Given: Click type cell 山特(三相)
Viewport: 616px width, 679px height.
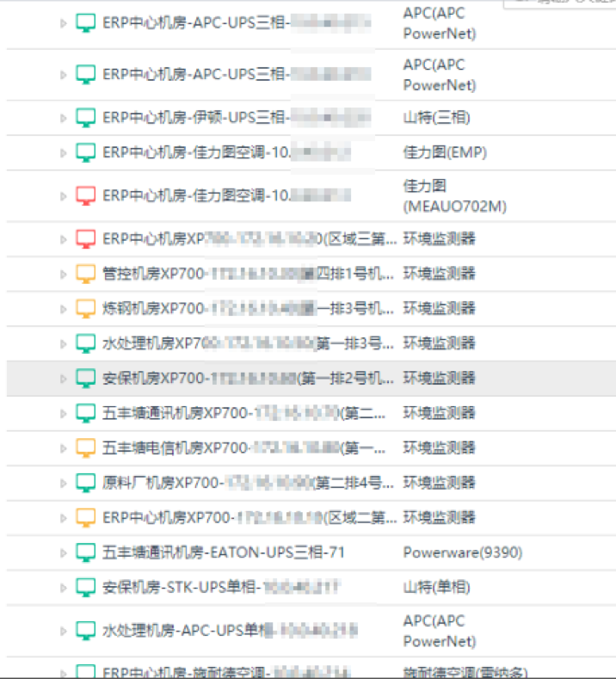Looking at the screenshot, I should [437, 117].
